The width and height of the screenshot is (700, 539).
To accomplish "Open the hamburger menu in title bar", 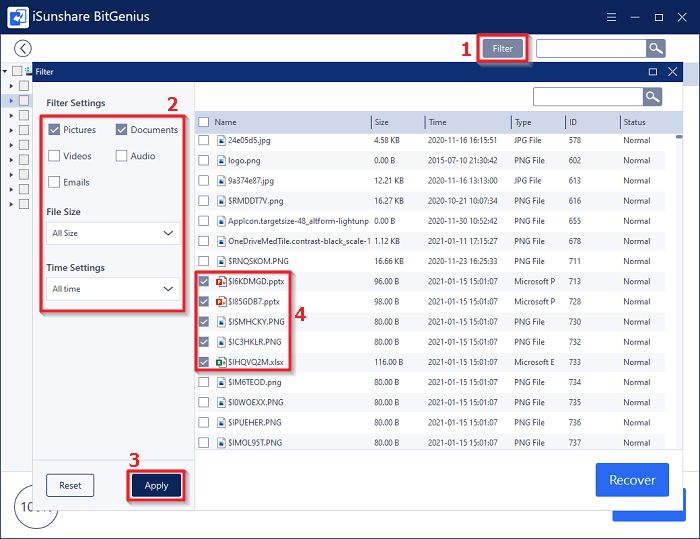I will 611,17.
